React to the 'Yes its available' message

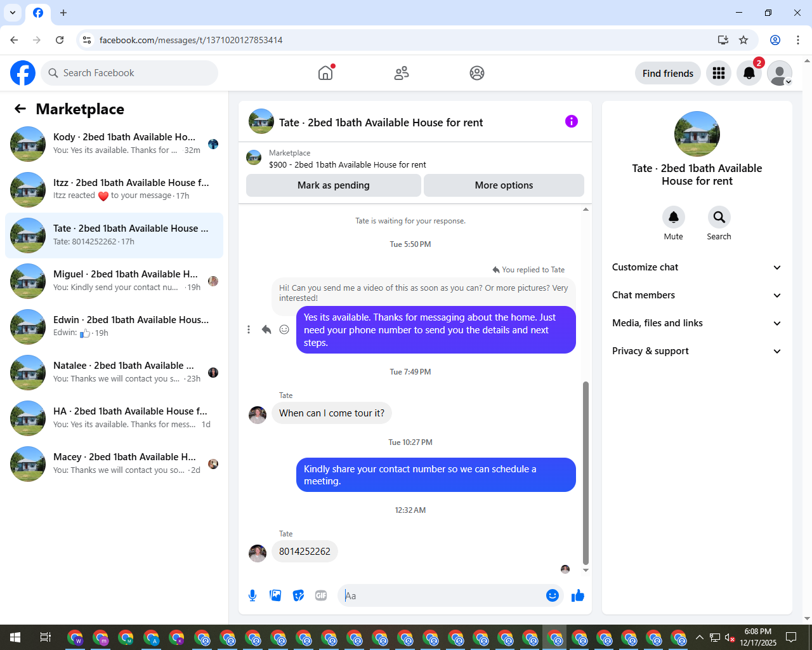[x=284, y=329]
